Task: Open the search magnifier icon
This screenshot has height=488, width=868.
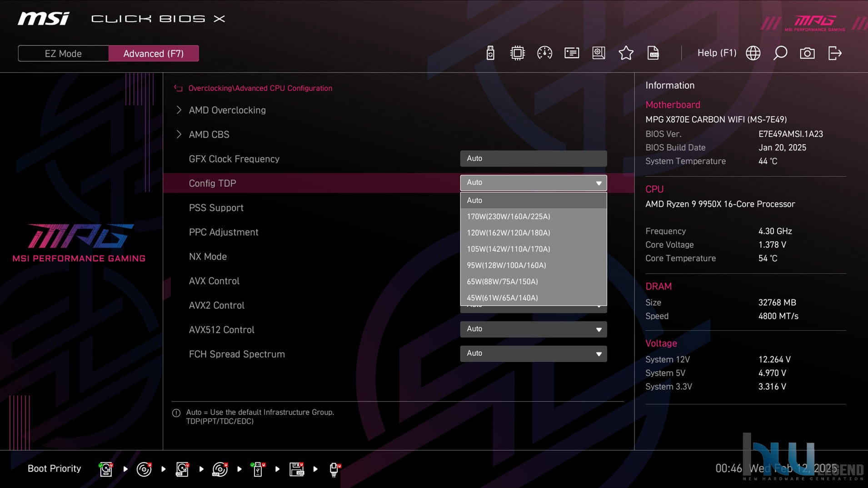Action: coord(780,53)
